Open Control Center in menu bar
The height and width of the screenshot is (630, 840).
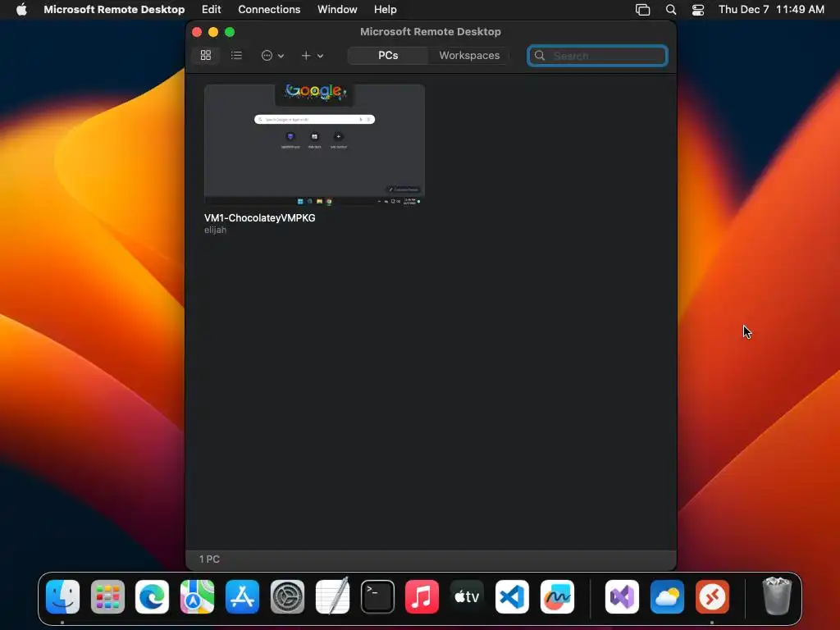tap(697, 9)
